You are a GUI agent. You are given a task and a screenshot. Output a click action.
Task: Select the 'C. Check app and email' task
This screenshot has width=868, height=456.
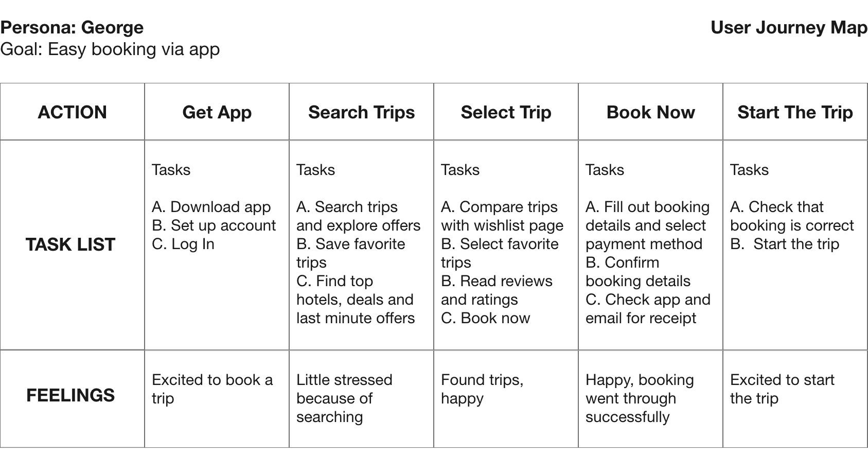648,309
